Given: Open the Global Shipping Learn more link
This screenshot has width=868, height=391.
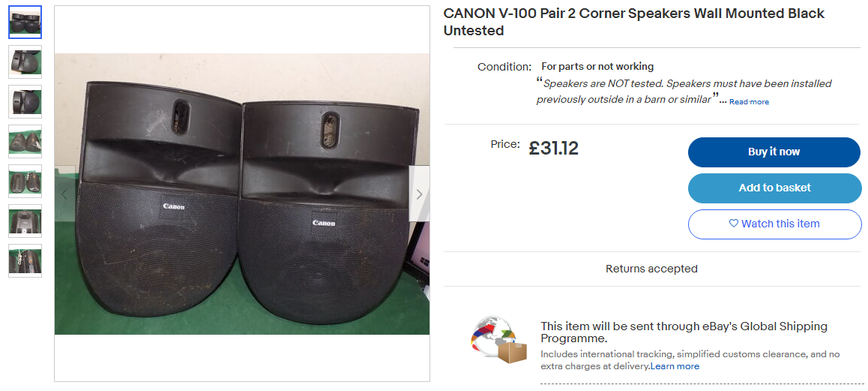Looking at the screenshot, I should point(675,366).
